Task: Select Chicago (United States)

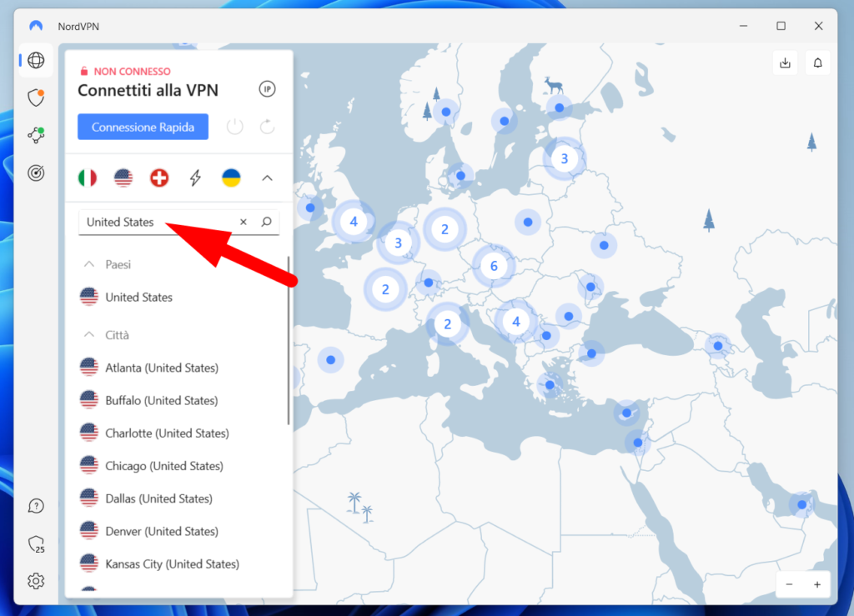Action: point(180,466)
